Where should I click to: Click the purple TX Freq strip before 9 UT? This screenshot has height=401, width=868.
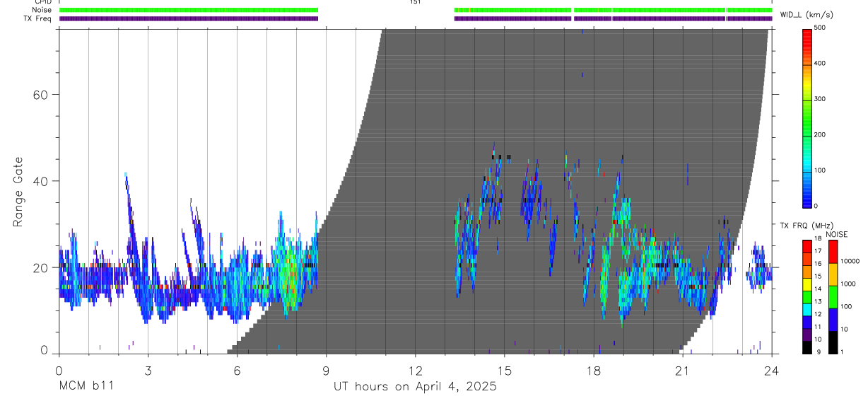(x=189, y=18)
